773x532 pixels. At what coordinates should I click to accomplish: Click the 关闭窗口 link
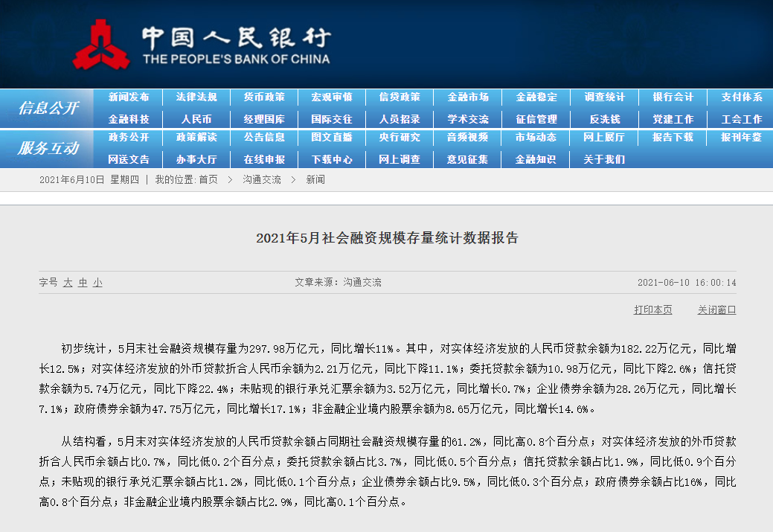tap(716, 310)
